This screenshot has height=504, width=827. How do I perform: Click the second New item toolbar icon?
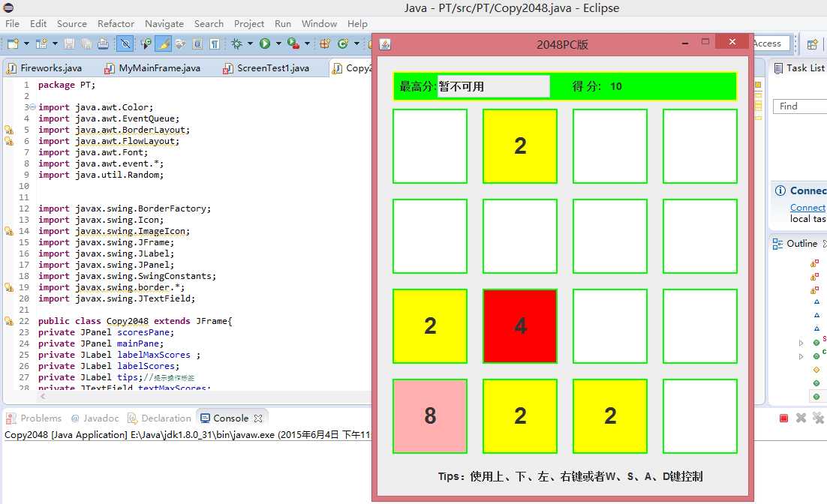pos(42,43)
